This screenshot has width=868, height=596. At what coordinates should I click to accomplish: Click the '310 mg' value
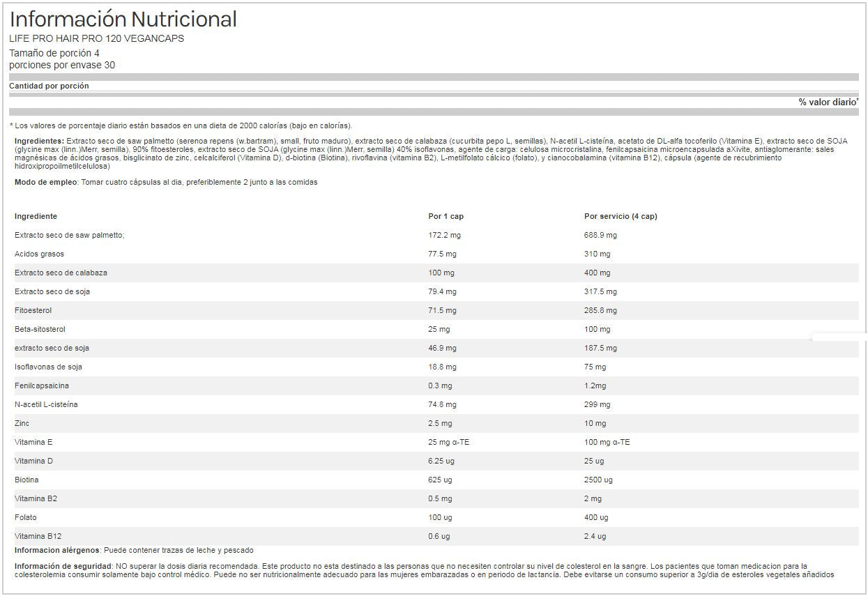597,254
